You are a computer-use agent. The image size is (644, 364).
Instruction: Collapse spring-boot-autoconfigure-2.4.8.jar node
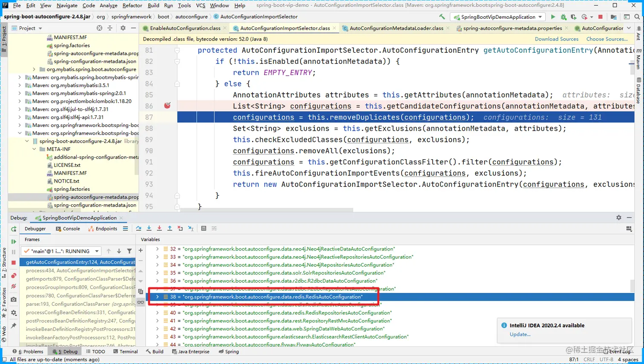[27, 141]
